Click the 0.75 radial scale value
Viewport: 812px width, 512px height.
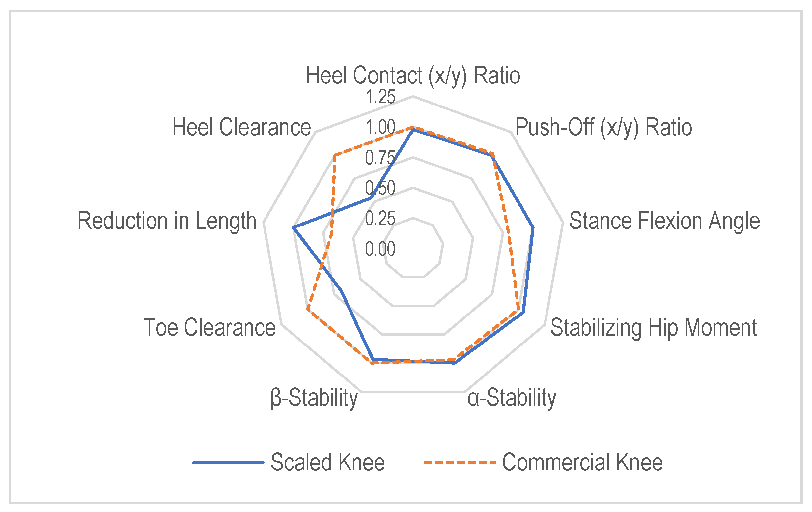[380, 158]
